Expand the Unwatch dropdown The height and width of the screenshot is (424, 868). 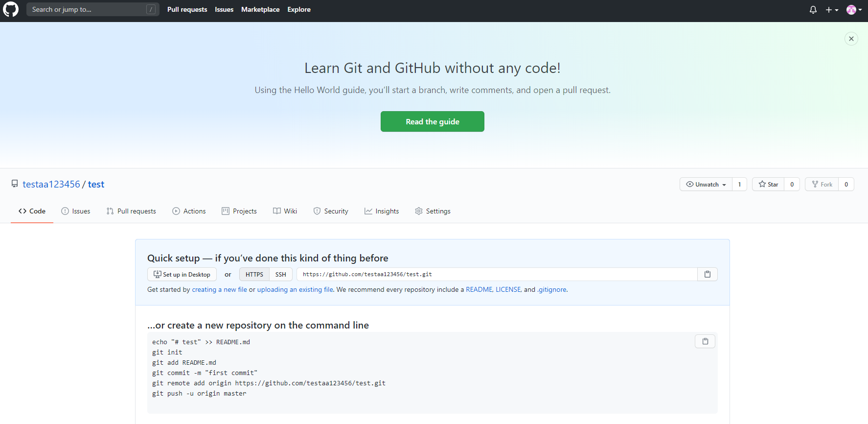coord(706,184)
